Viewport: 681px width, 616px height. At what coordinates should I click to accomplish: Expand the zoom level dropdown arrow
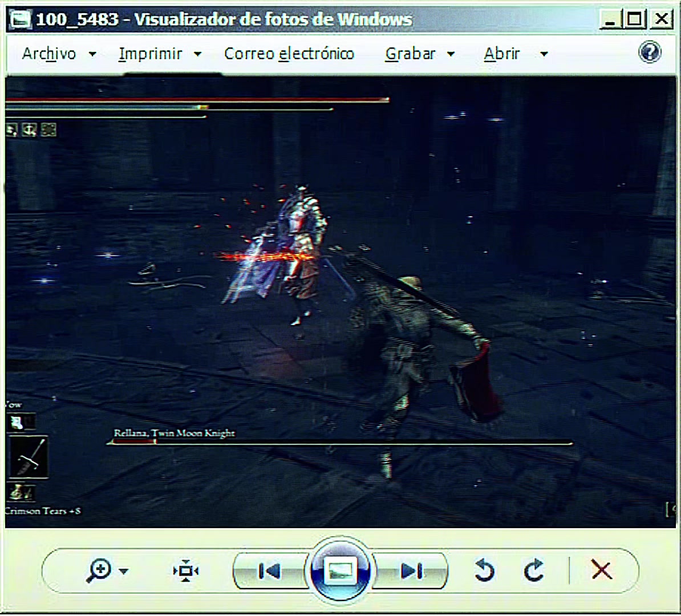(x=124, y=572)
